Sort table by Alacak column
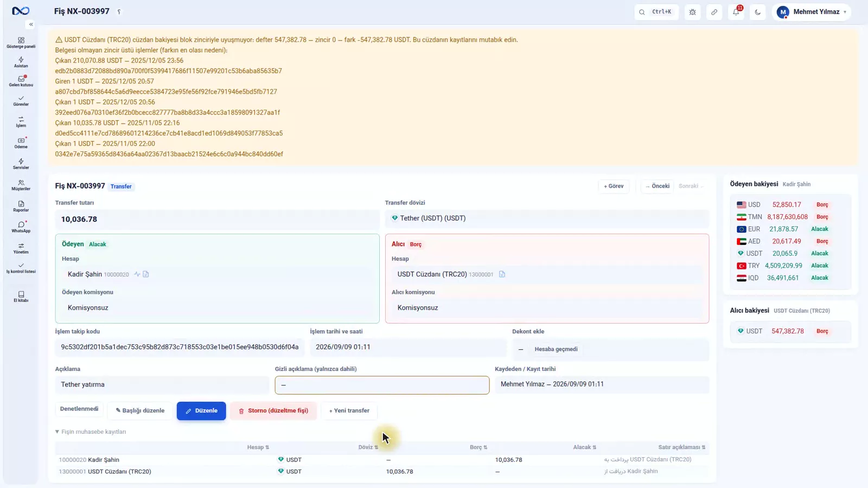Image resolution: width=868 pixels, height=488 pixels. [x=585, y=447]
